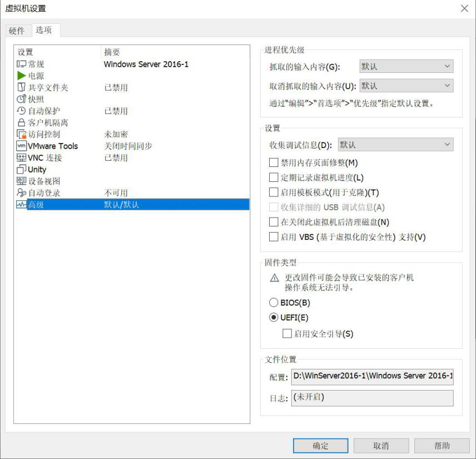Open 抓取的输入内容(G) priority dropdown
The width and height of the screenshot is (476, 459).
point(406,66)
